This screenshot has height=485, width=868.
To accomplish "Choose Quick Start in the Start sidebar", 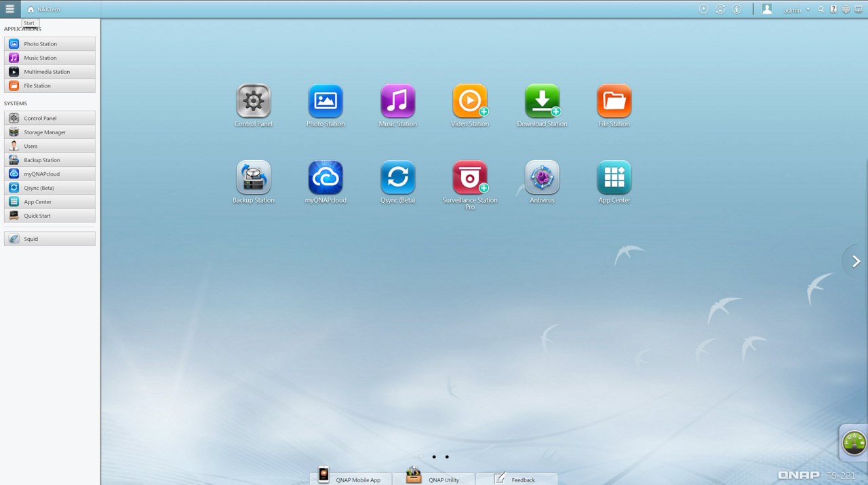I will coord(50,216).
